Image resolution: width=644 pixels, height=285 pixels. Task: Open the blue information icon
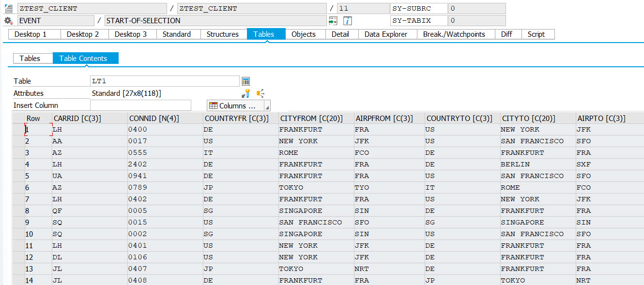click(x=347, y=20)
